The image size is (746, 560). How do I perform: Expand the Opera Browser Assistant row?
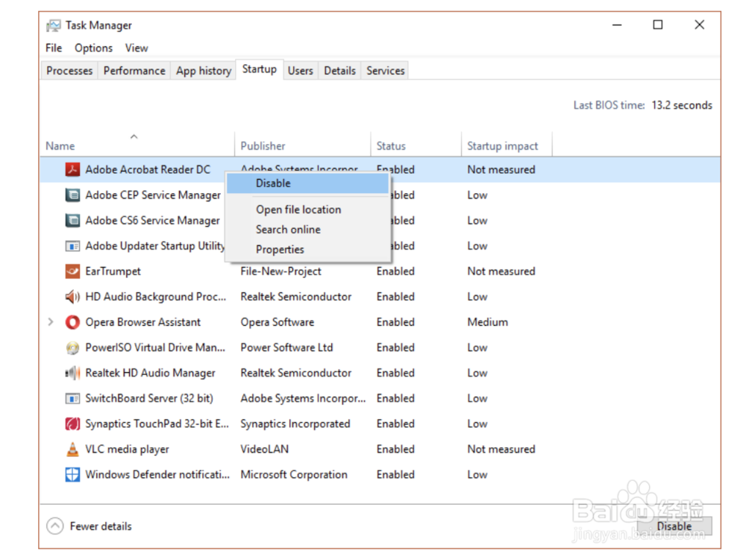click(x=51, y=322)
